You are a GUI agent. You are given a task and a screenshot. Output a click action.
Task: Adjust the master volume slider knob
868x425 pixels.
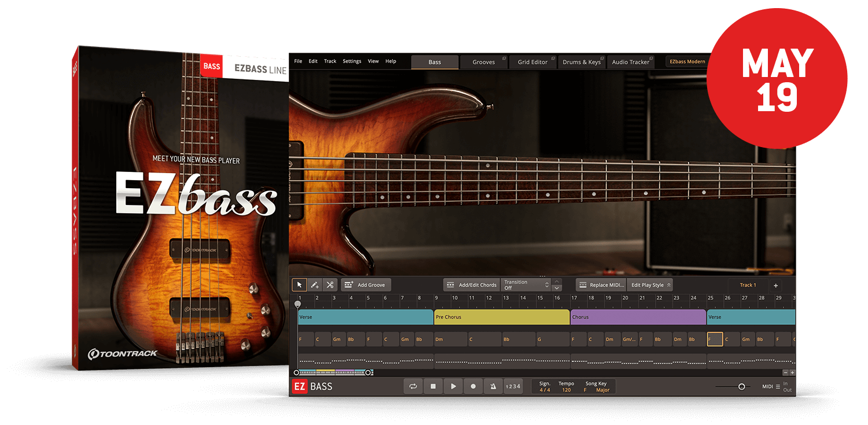click(741, 387)
